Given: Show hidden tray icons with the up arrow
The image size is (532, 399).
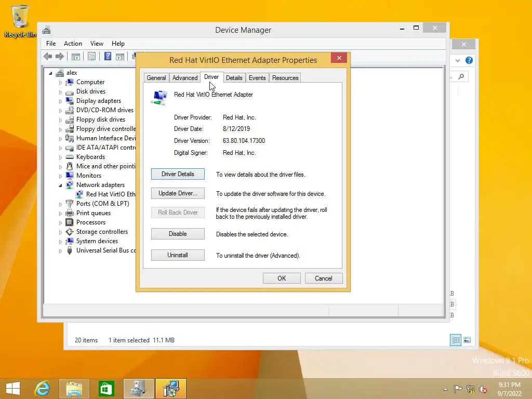Looking at the screenshot, I should pyautogui.click(x=445, y=389).
